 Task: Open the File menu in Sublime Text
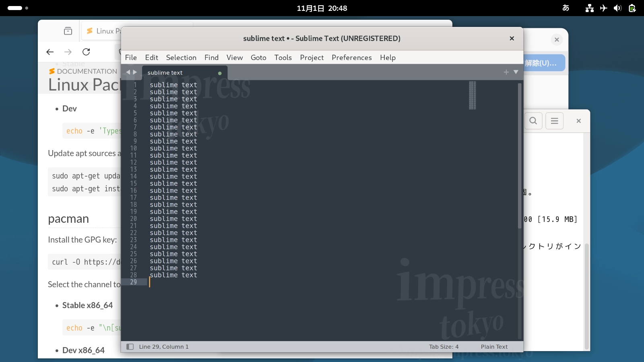point(131,58)
